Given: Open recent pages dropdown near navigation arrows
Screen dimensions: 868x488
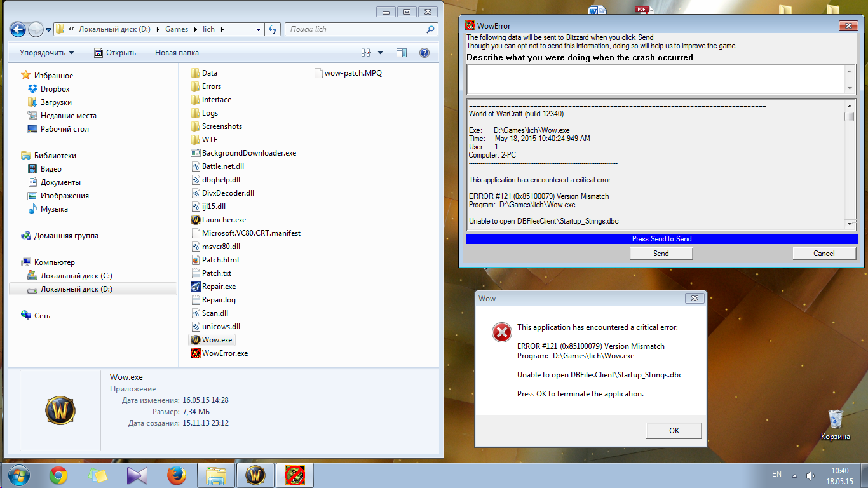Looking at the screenshot, I should [x=47, y=29].
